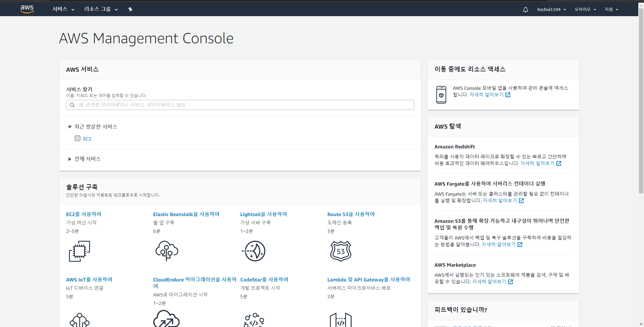Click 자세히 알아보기 under AWS Marketplace
This screenshot has width=644, height=327.
[x=489, y=282]
